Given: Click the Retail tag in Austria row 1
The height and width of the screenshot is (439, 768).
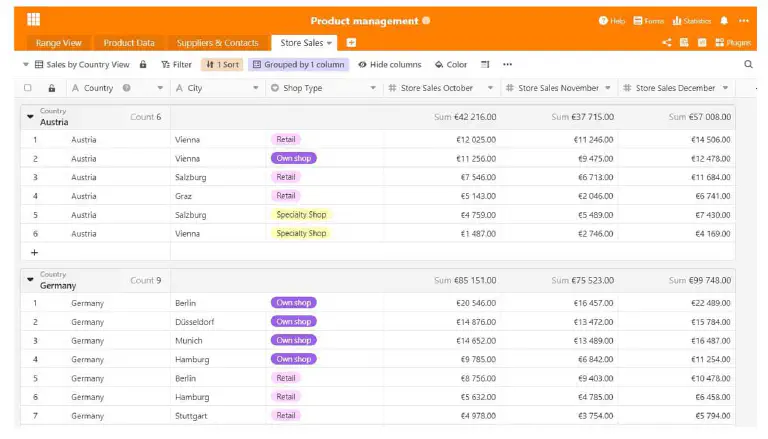Looking at the screenshot, I should [x=286, y=140].
